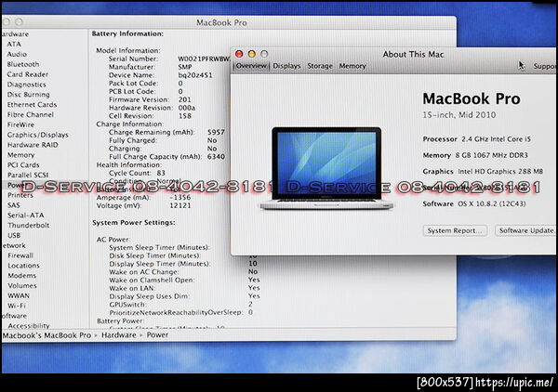Screen dimensions: 558x392
Task: Switch to the Overview tab
Action: click(x=251, y=66)
